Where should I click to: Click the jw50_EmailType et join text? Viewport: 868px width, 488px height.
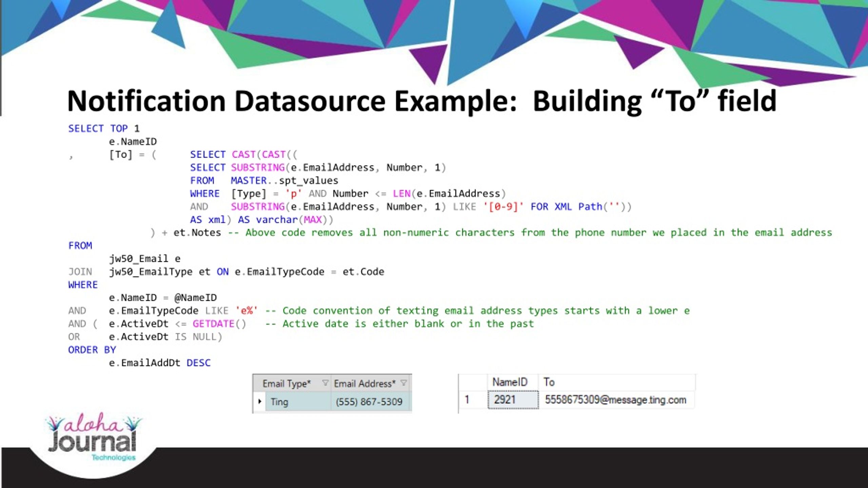(159, 272)
